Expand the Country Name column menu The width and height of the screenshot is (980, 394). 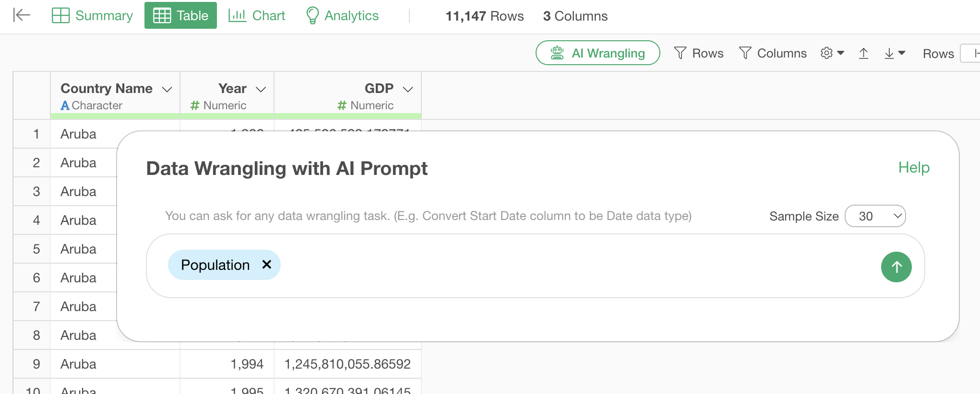point(167,90)
